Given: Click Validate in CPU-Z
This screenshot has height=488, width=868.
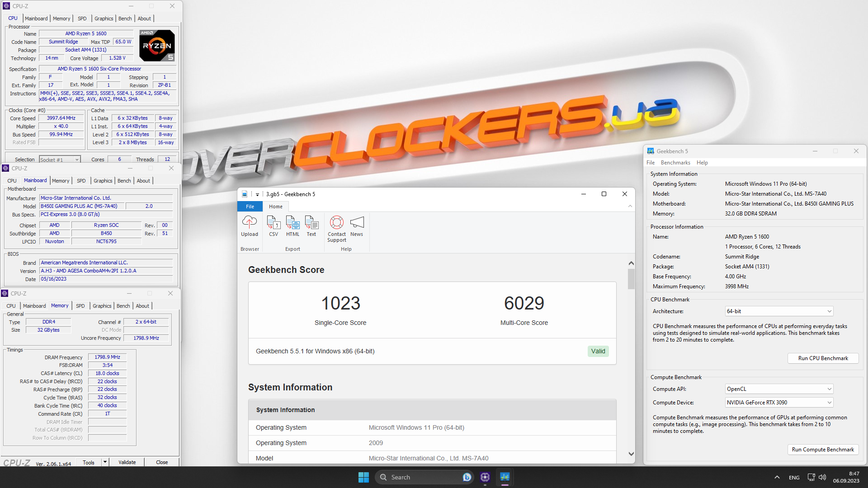Looking at the screenshot, I should [x=127, y=462].
